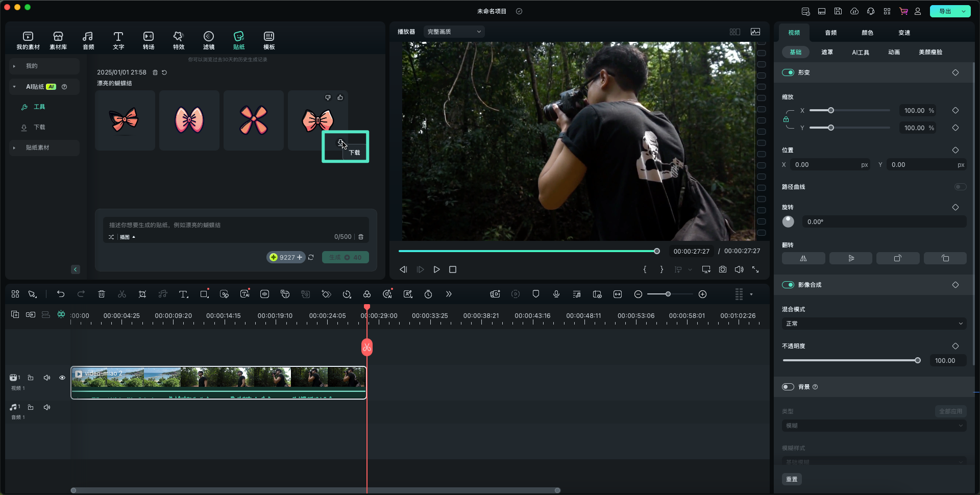Image resolution: width=980 pixels, height=495 pixels.
Task: Click the thumbs down on generated sticker
Action: pyautogui.click(x=328, y=97)
